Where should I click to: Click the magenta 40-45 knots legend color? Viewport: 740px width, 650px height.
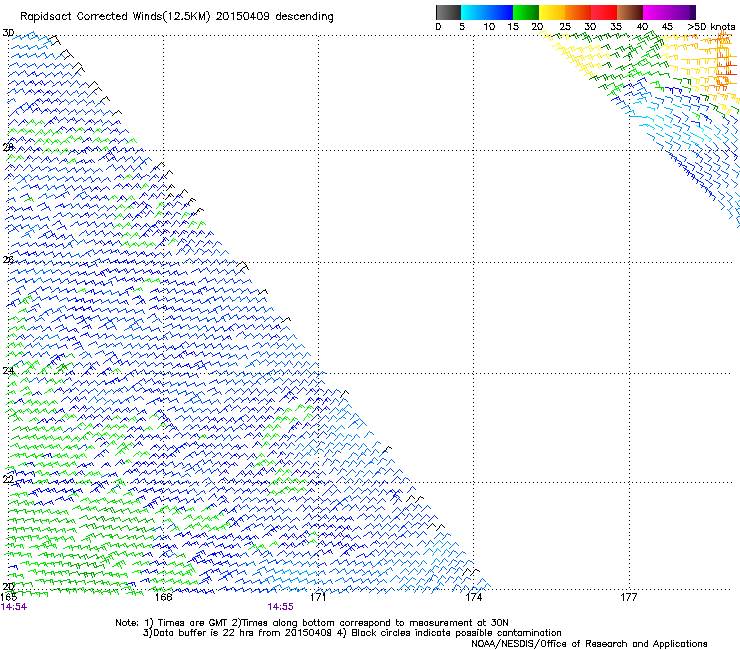(x=656, y=12)
